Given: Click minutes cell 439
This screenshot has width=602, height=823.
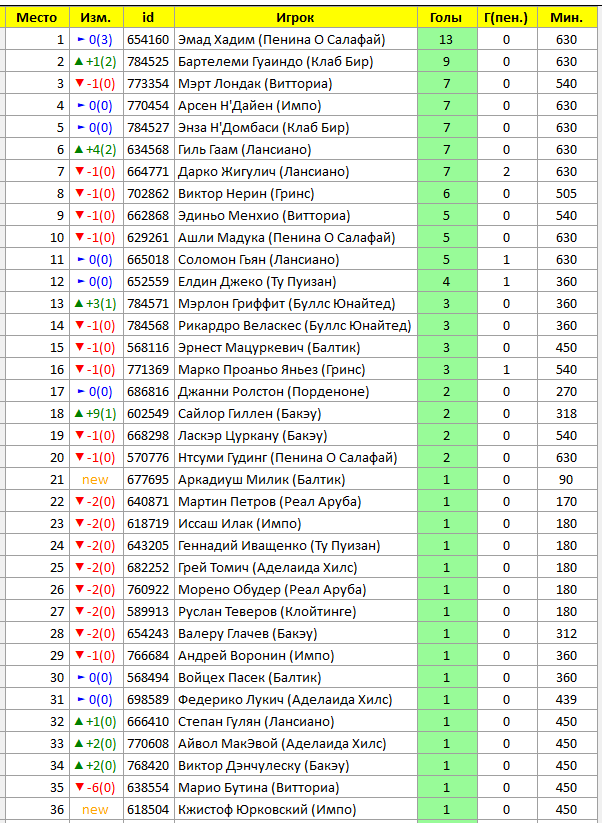Looking at the screenshot, I should coord(566,701).
